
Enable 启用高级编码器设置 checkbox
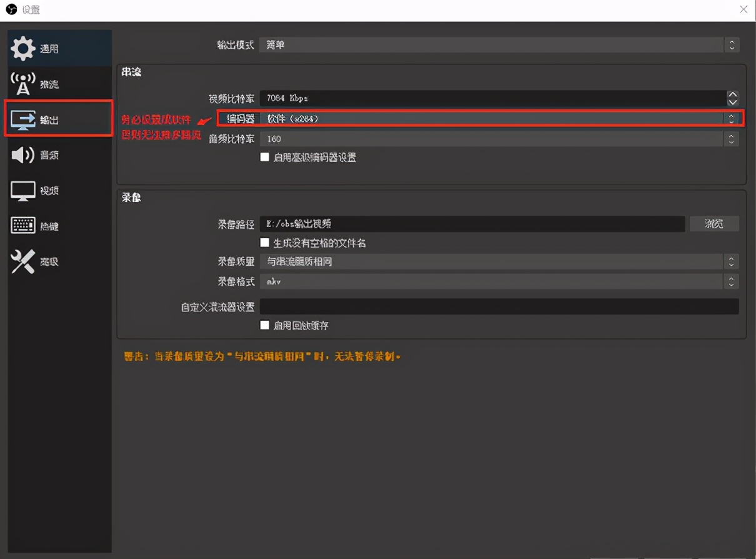[265, 157]
